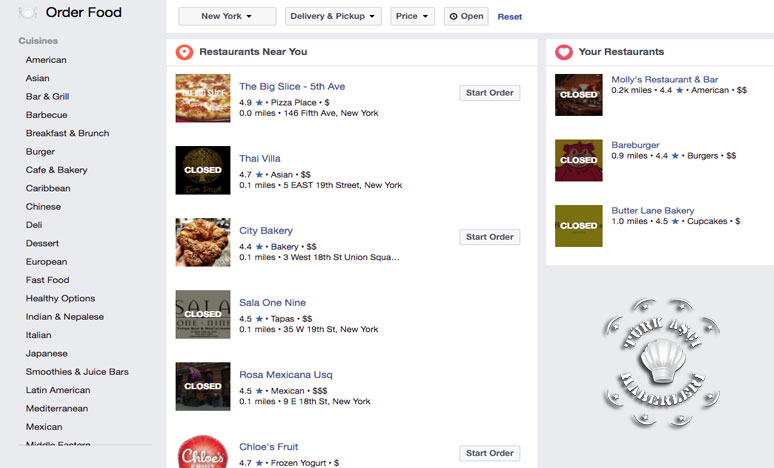Click The Big Slice pizza thumbnail
This screenshot has height=468, width=774.
[x=203, y=98]
